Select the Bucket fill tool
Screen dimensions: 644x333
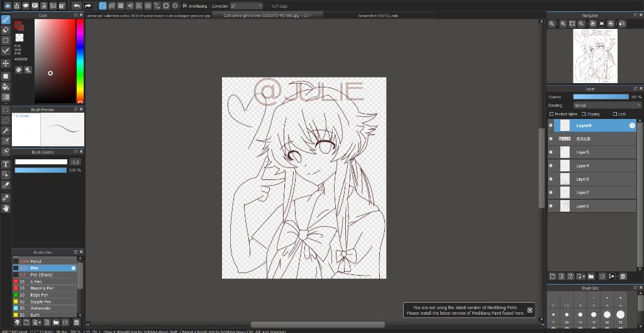point(6,87)
